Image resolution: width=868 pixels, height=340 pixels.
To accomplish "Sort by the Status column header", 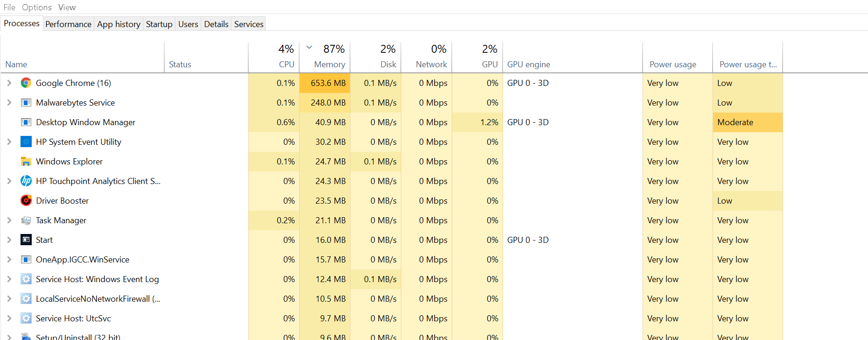I will pos(206,57).
